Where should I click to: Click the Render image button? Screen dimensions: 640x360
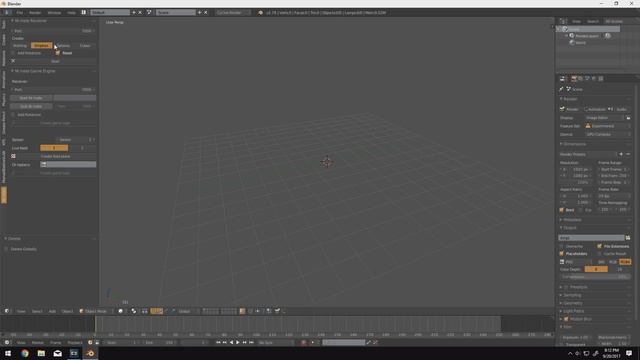570,109
